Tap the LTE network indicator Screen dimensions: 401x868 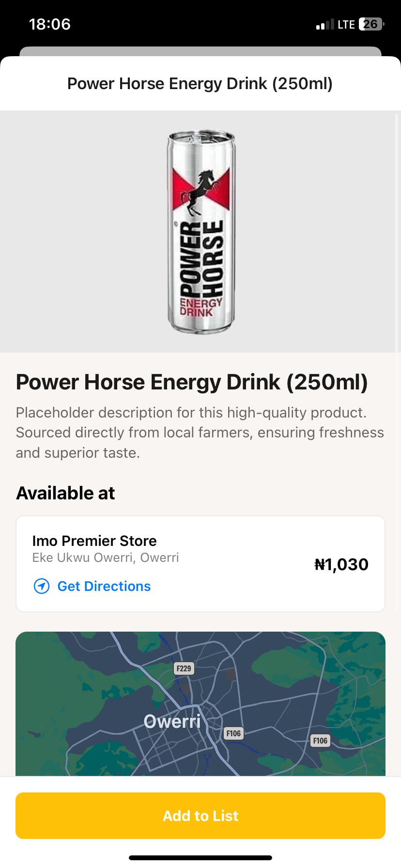click(346, 24)
